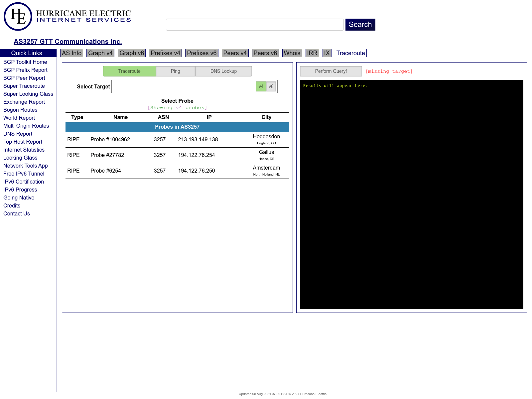The image size is (532, 399).
Task: Toggle the v6 target selector
Action: click(271, 86)
